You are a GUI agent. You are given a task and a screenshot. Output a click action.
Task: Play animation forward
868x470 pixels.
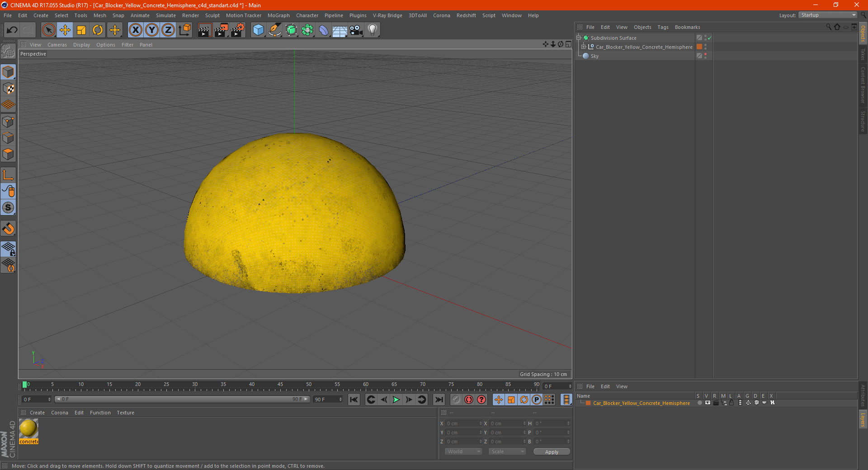click(396, 399)
